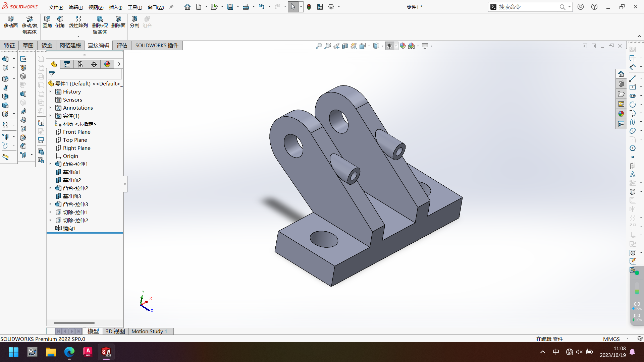This screenshot has height=362, width=644.
Task: Switch to the 草图 tab
Action: click(x=28, y=46)
